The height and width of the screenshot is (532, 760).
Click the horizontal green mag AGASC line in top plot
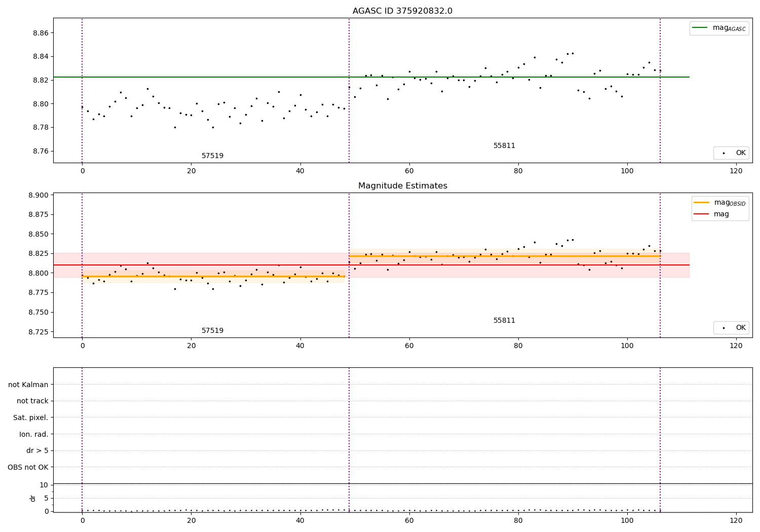(371, 77)
